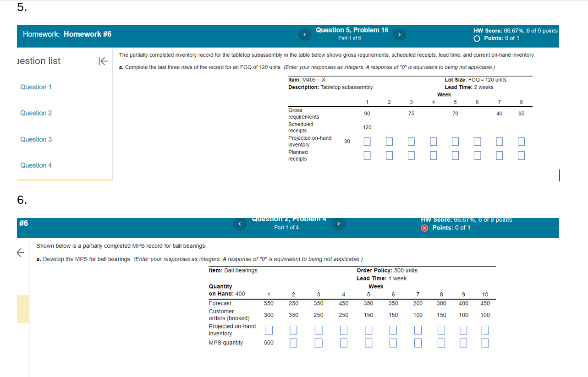Click projected on-hand inventory field for week 3 tabletop
The image size is (588, 377).
tap(411, 142)
